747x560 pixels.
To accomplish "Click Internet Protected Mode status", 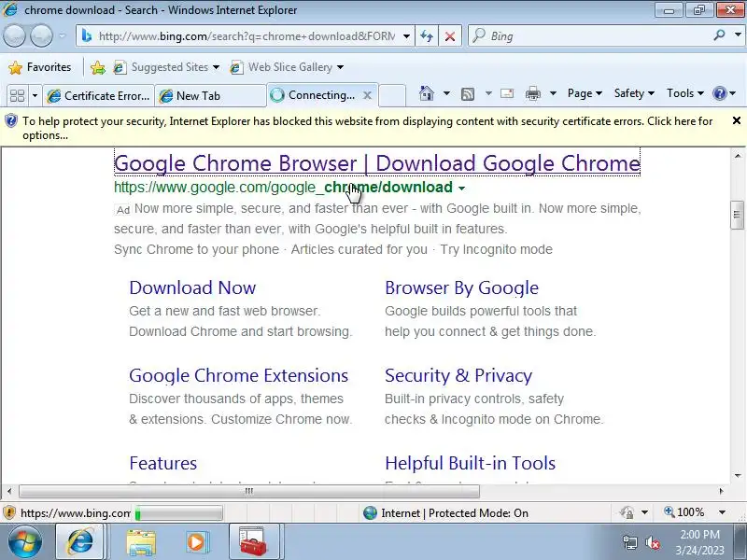I will click(445, 512).
